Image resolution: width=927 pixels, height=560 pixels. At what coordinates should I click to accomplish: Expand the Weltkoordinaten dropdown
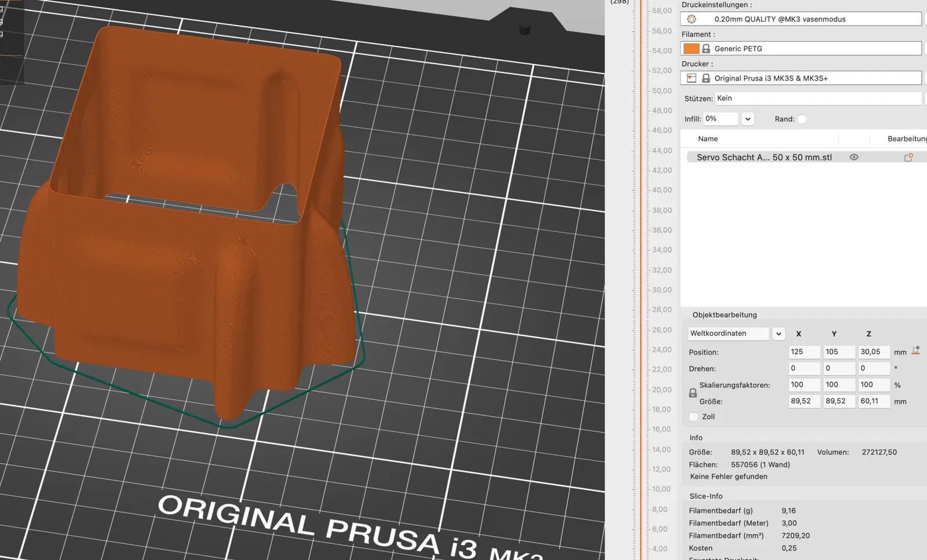click(778, 334)
